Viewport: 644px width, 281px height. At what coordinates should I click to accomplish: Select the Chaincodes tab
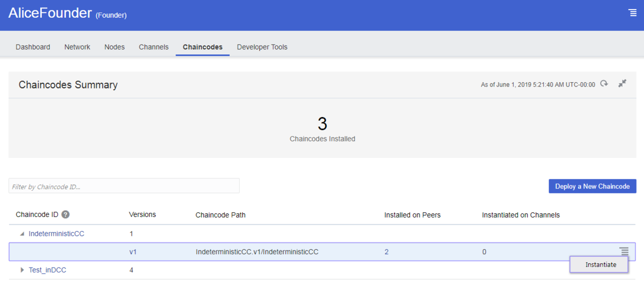click(202, 47)
